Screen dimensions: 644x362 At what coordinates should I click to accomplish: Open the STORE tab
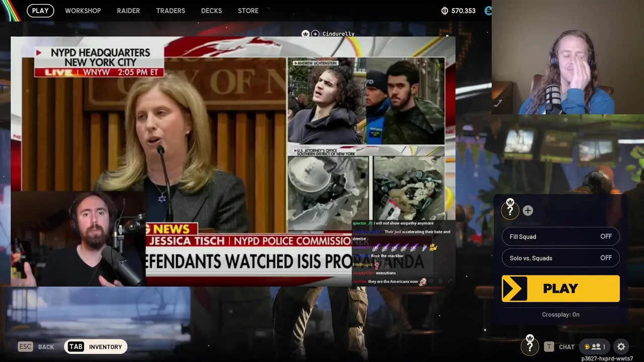[x=248, y=11]
